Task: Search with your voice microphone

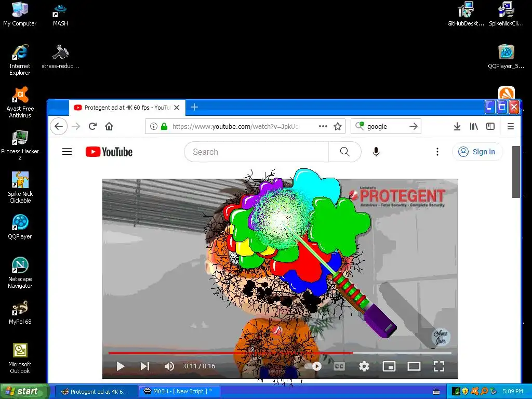Action: (x=376, y=152)
